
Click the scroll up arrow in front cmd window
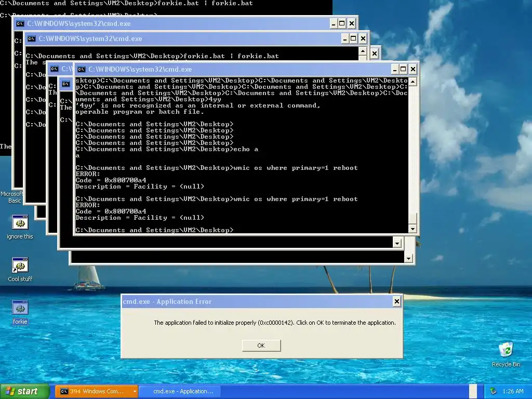tap(413, 82)
